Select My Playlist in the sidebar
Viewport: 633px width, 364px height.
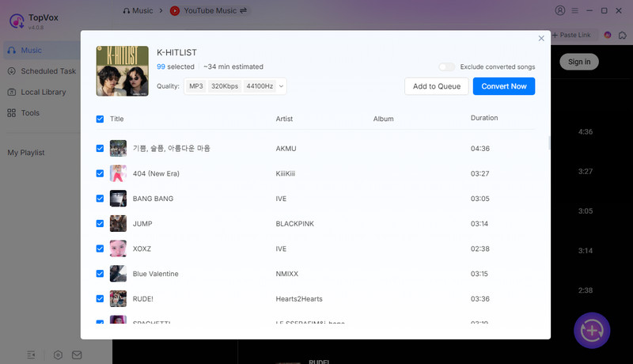pos(26,153)
